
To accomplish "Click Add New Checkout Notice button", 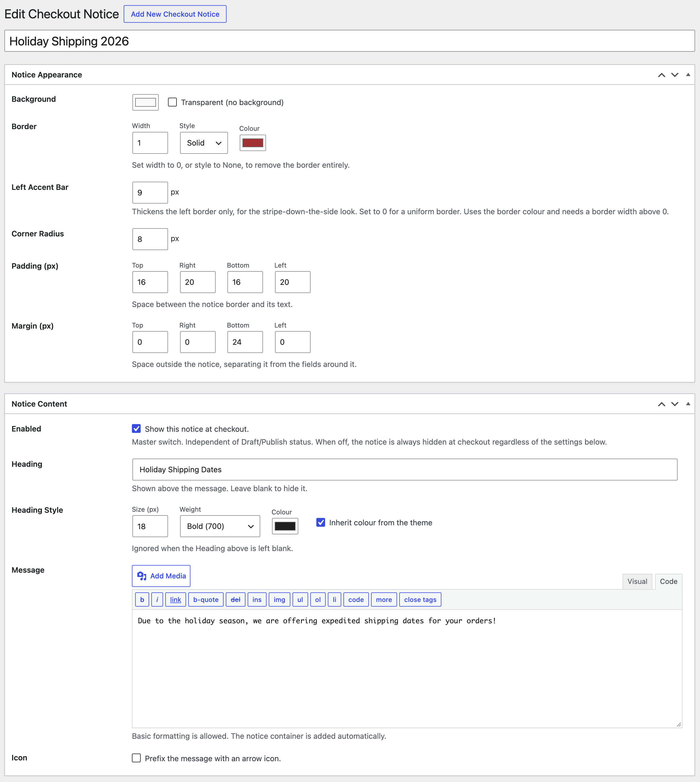I will click(x=175, y=14).
